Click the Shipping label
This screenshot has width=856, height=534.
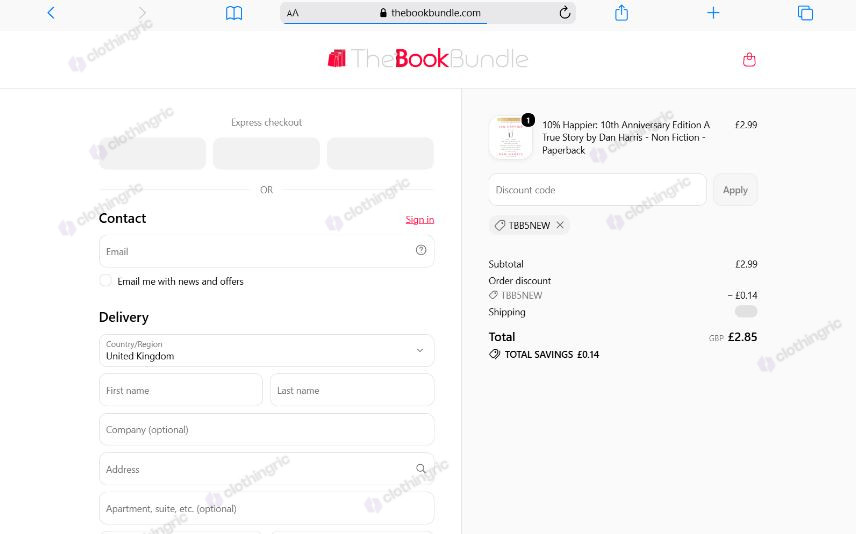coord(507,312)
